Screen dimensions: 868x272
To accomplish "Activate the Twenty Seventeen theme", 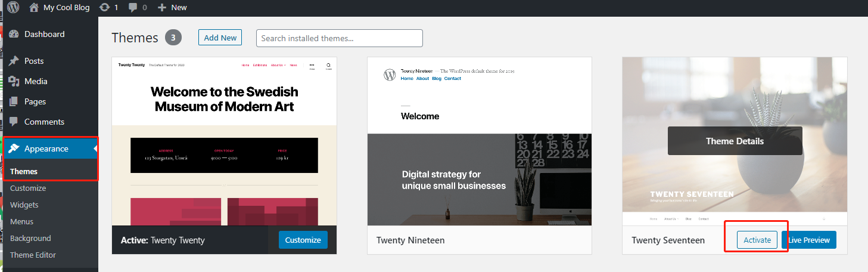I will (757, 240).
